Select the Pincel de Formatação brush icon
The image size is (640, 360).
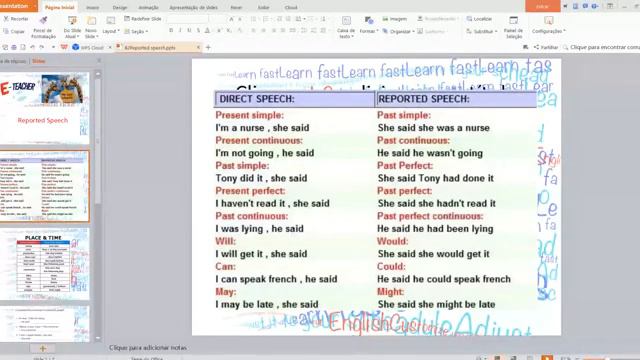(x=43, y=20)
